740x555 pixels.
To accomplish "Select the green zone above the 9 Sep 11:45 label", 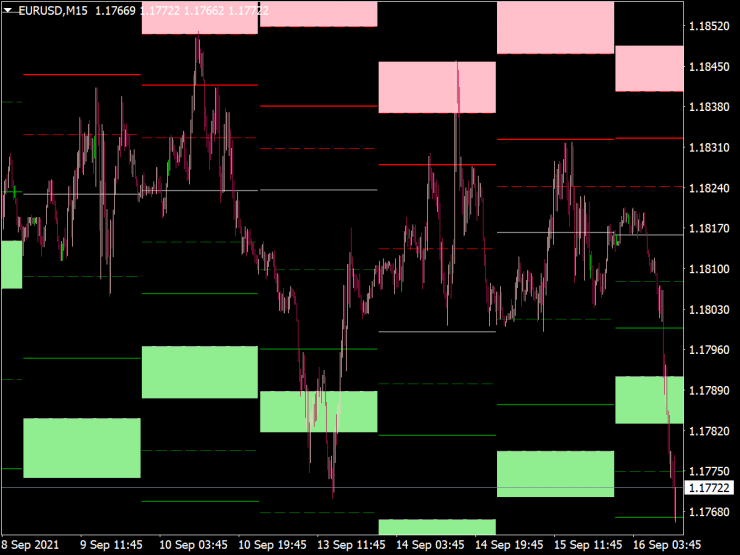I will click(x=82, y=448).
